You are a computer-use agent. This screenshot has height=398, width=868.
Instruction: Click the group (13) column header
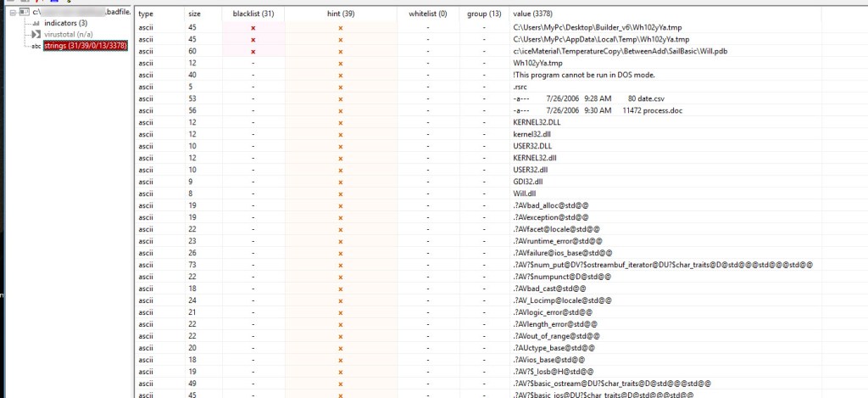coord(484,14)
